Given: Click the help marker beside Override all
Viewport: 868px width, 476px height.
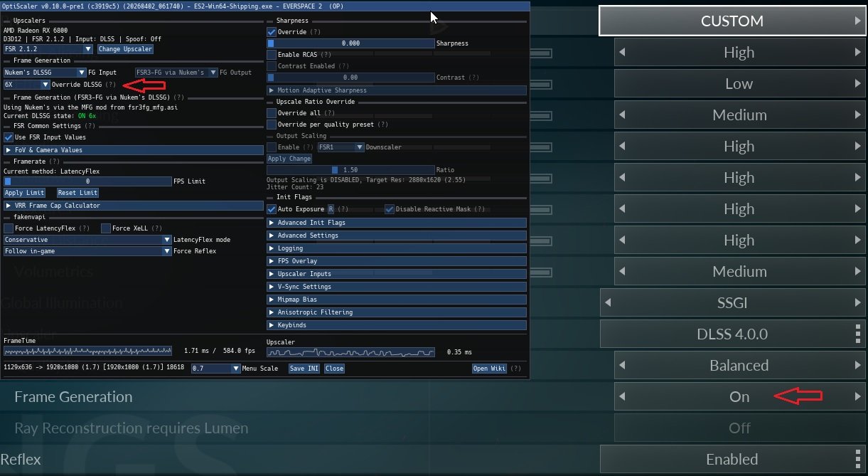Looking at the screenshot, I should [329, 113].
